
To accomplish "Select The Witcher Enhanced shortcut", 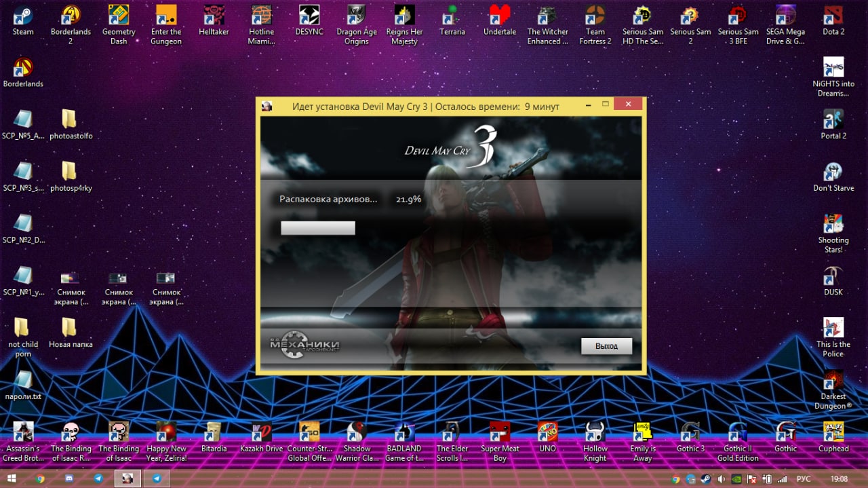I will 548,25.
